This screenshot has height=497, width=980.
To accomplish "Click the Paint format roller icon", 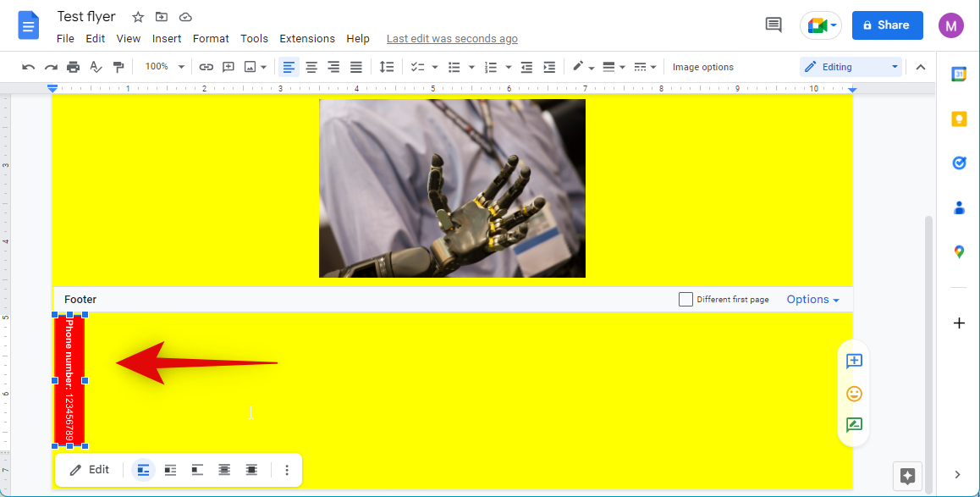I will 118,67.
